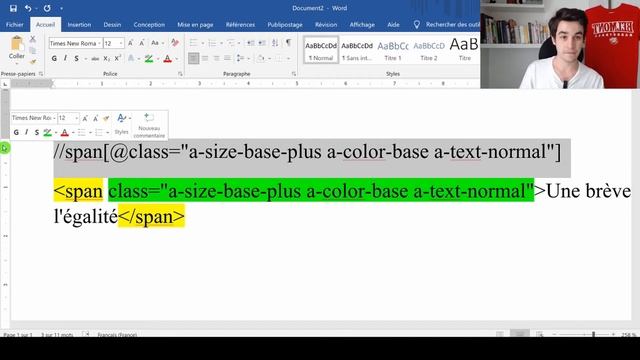Toggle Show paragraph marks ¶

tap(289, 43)
